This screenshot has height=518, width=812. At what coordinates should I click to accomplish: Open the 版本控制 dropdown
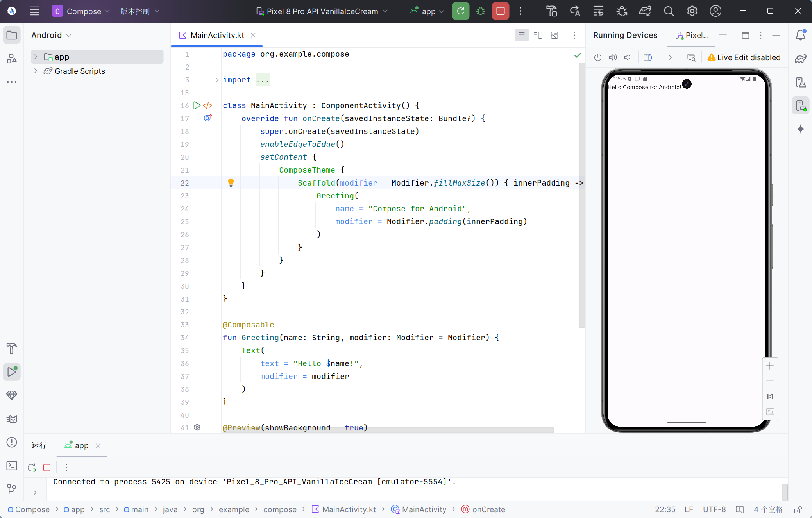pos(140,11)
